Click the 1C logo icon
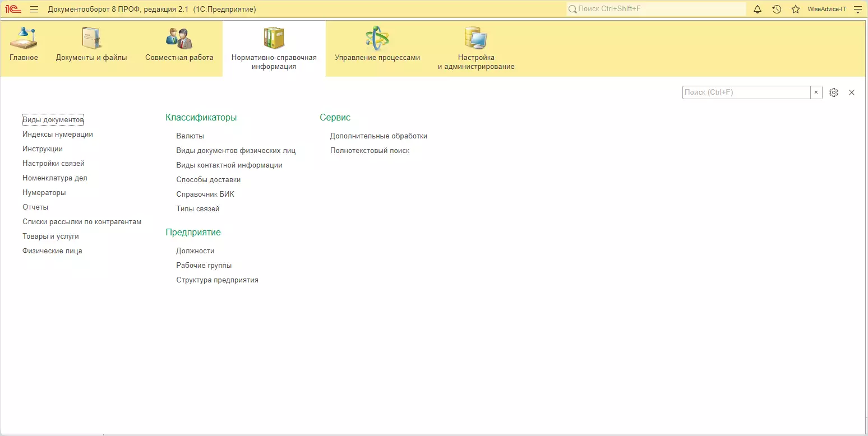 (x=13, y=10)
